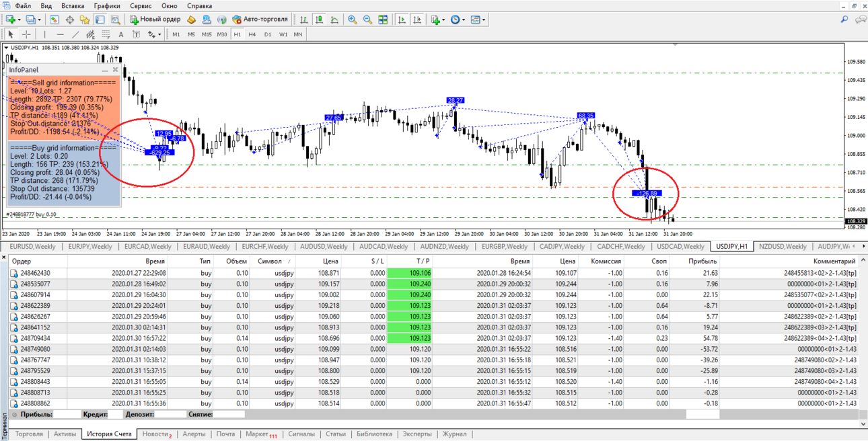Toggle chart shift icon
868x441 pixels.
(417, 19)
